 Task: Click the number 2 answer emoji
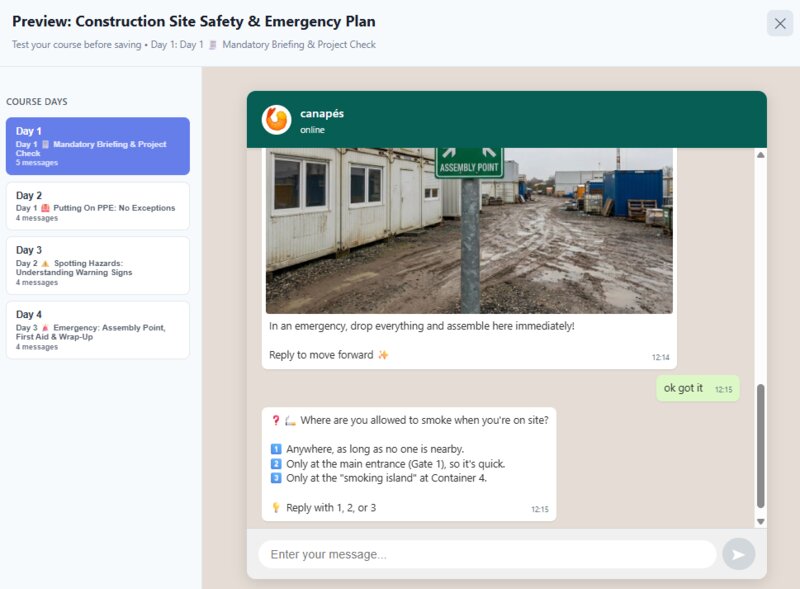(276, 464)
